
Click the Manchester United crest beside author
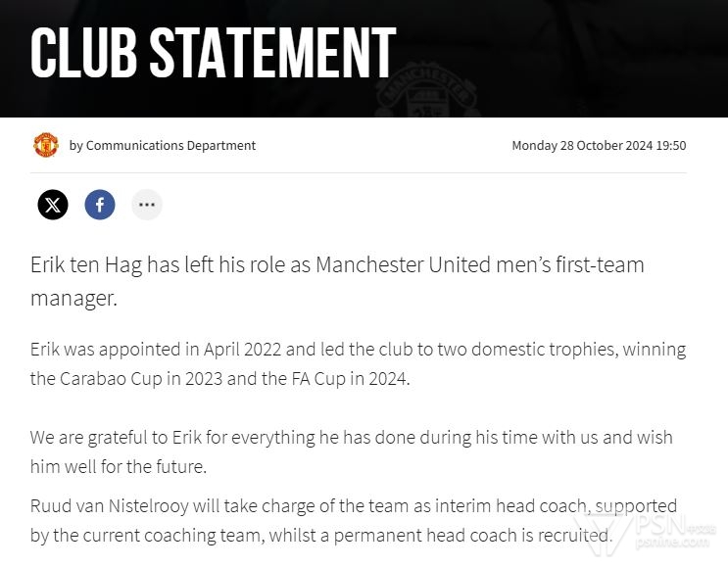tap(45, 145)
